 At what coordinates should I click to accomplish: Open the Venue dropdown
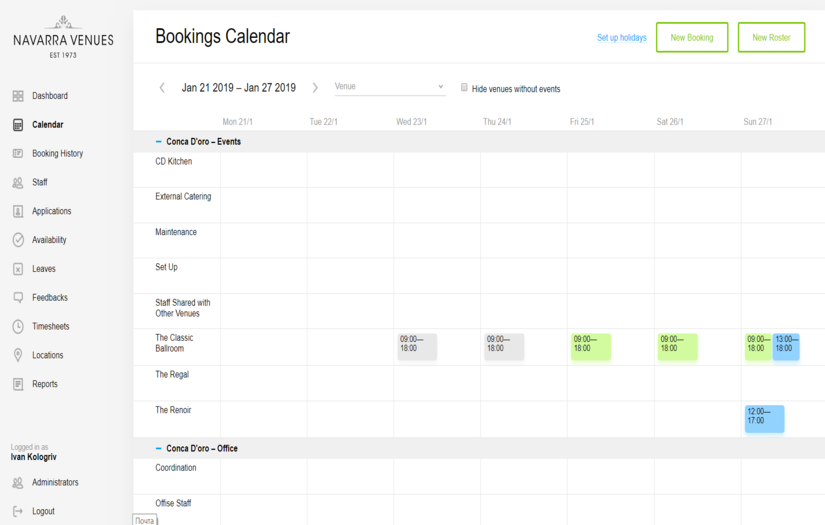pyautogui.click(x=390, y=87)
